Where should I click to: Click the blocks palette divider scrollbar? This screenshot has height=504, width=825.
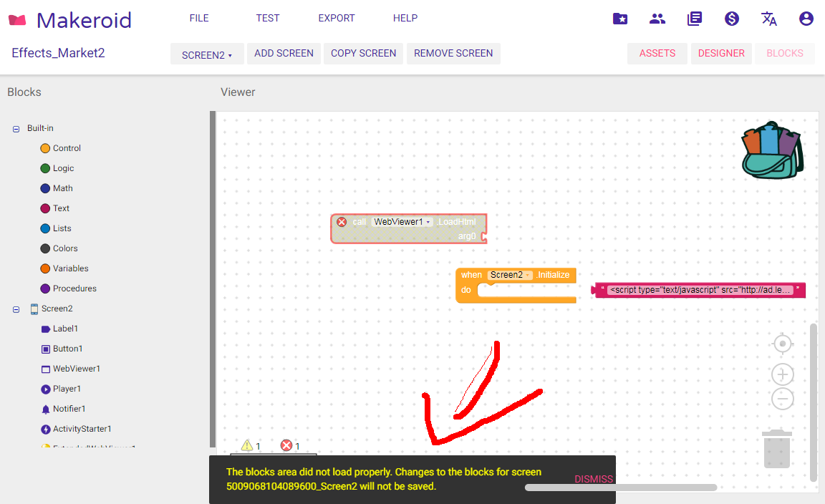pos(213,278)
